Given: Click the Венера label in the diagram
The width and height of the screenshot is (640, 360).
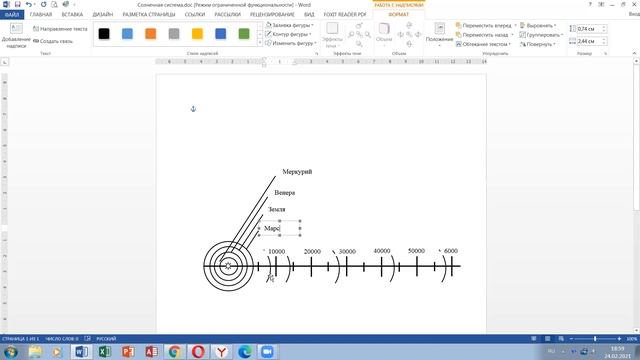Looking at the screenshot, I should coord(284,193).
